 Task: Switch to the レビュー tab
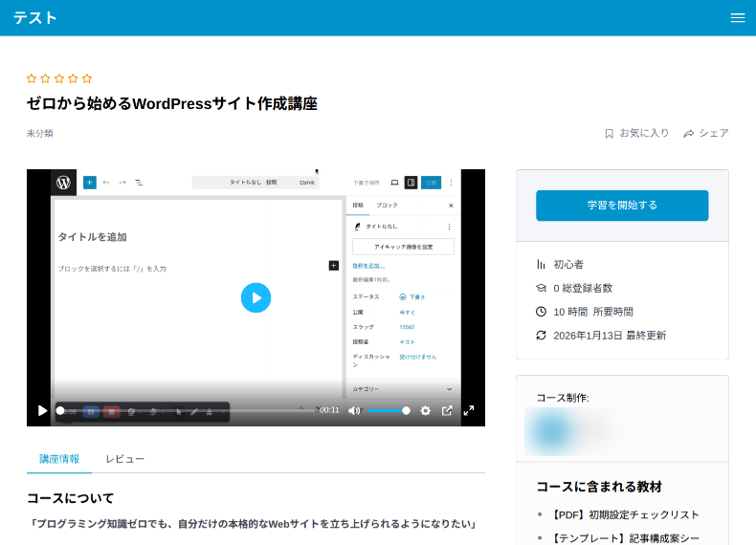click(x=124, y=459)
